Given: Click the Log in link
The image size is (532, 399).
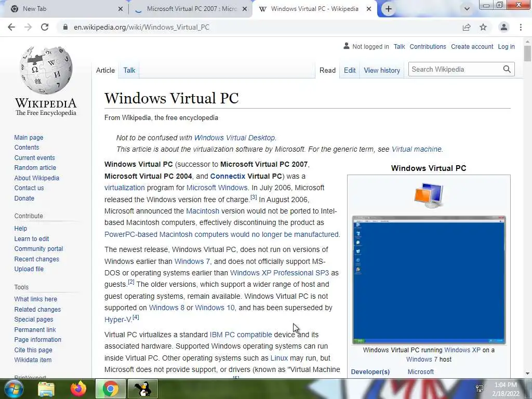Looking at the screenshot, I should click(506, 46).
